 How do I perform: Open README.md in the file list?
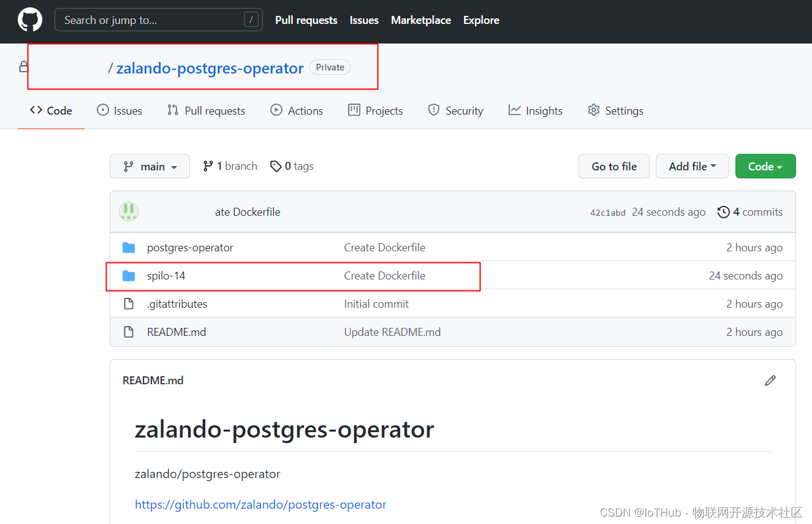176,332
